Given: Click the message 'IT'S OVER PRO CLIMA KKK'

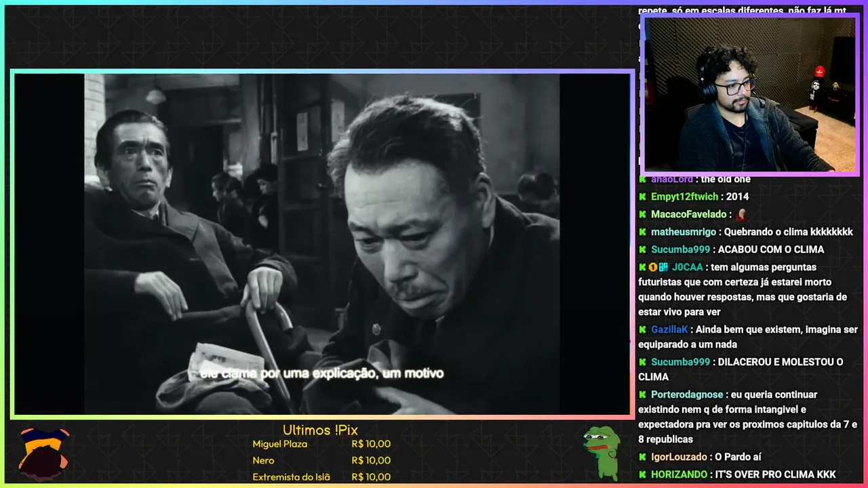Looking at the screenshot, I should 776,474.
